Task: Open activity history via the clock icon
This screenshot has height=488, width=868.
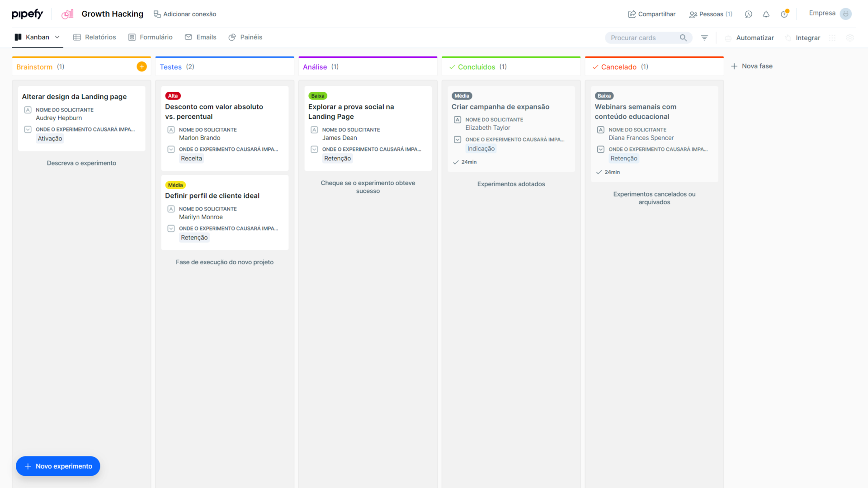Action: click(749, 14)
